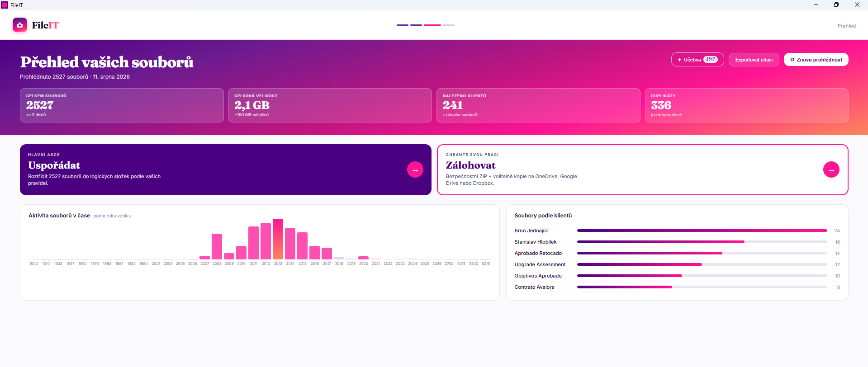
Task: Click the Přehled vašich souborů page heading
Action: point(107,62)
